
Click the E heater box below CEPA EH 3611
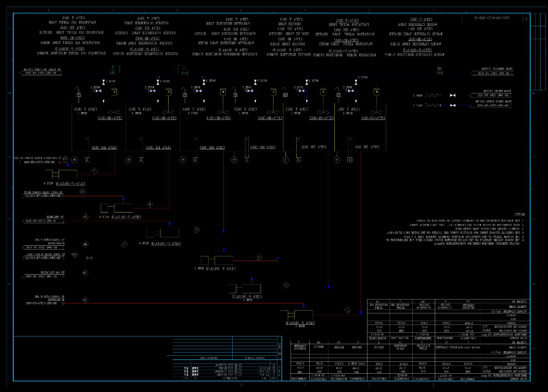(349, 160)
